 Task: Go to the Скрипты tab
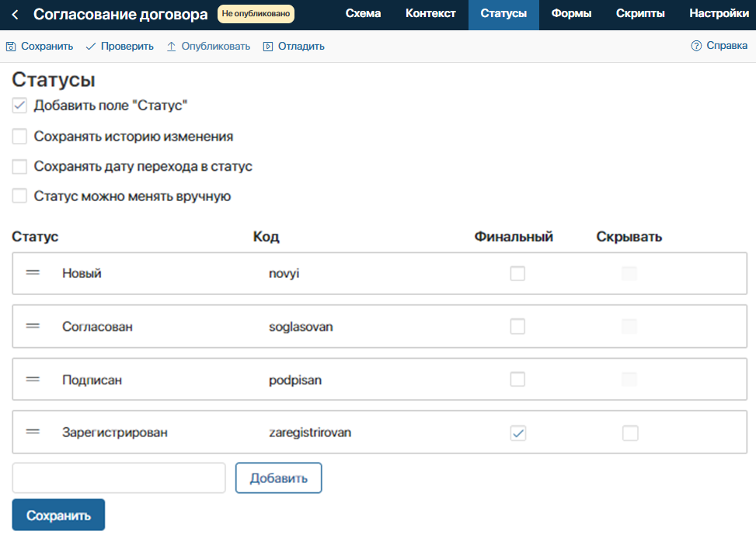pyautogui.click(x=640, y=13)
